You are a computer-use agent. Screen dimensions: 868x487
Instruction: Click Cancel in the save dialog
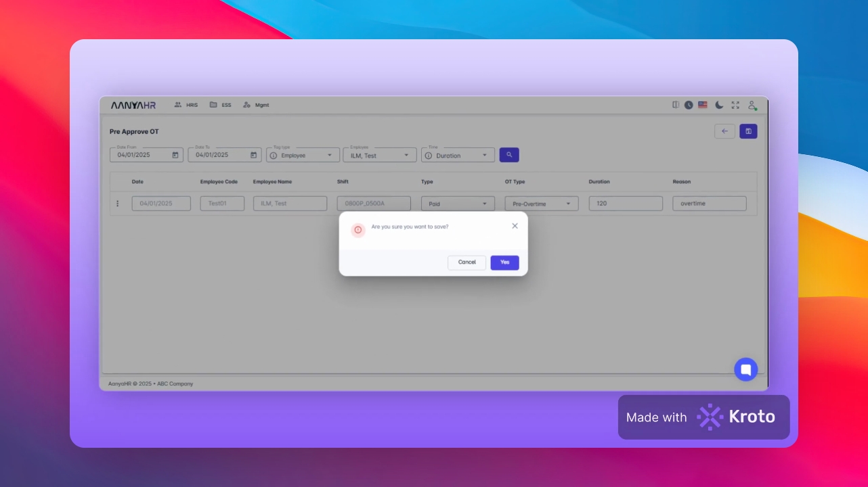(x=467, y=262)
